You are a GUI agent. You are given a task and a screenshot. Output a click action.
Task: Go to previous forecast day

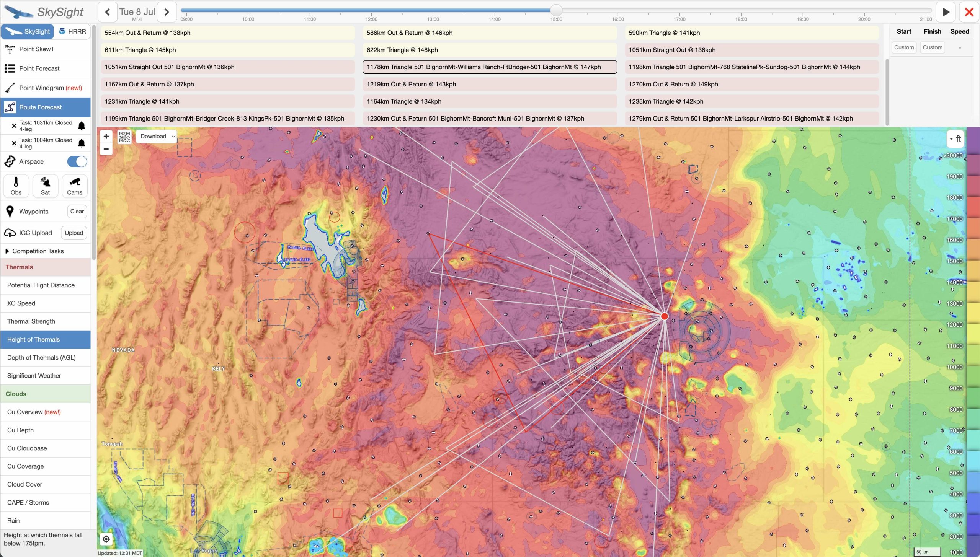[108, 12]
